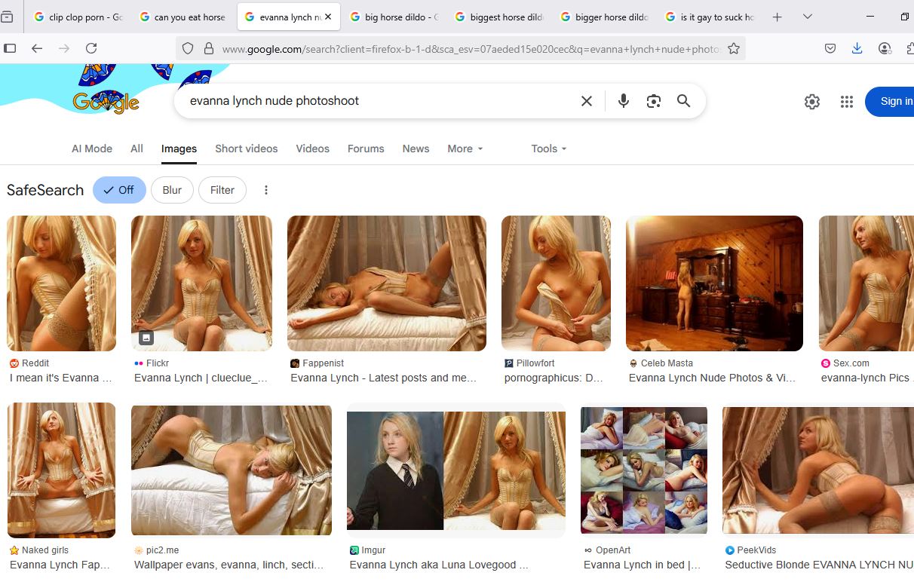Open search by image camera icon

654,101
